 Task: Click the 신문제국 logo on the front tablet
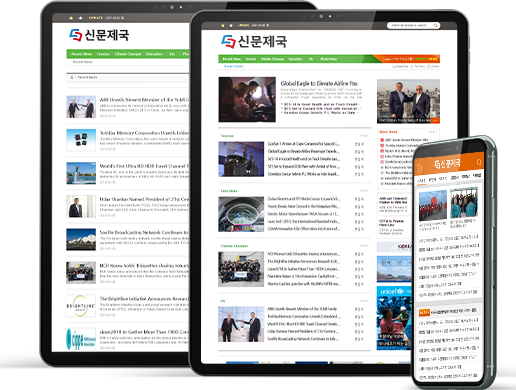(x=254, y=42)
